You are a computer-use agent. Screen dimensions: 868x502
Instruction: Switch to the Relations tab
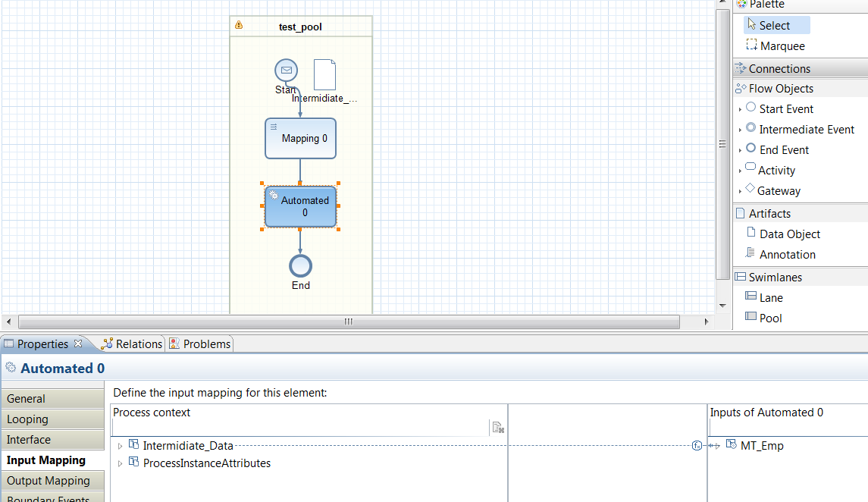point(132,344)
